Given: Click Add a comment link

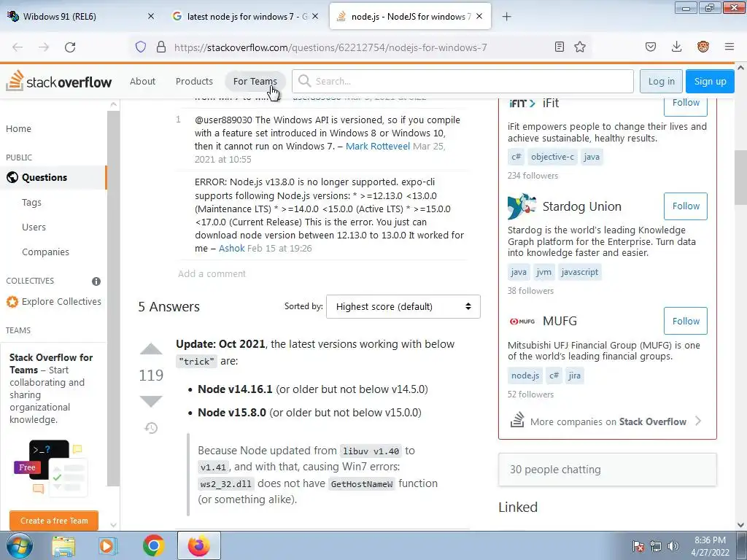Looking at the screenshot, I should tap(212, 274).
